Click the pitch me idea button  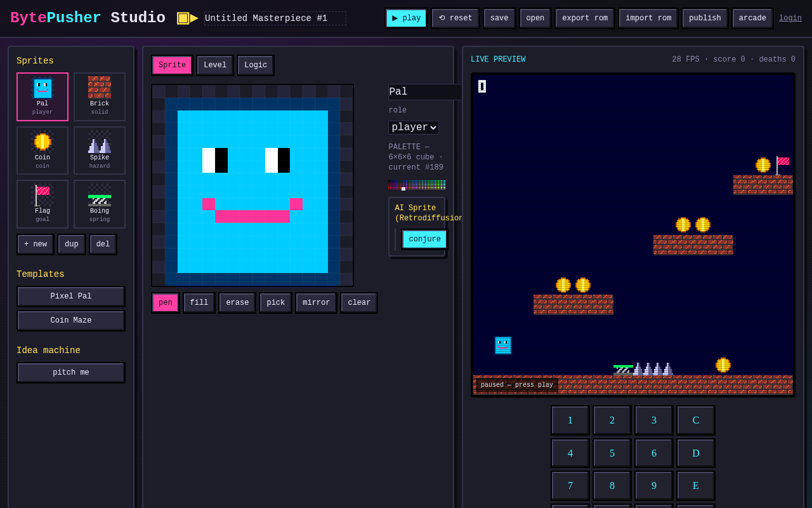[71, 373]
